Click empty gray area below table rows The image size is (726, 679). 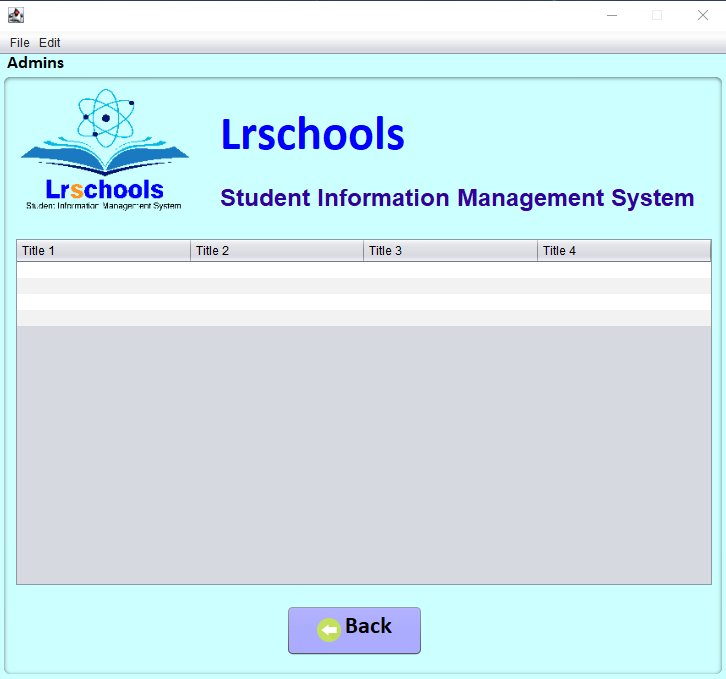point(363,455)
